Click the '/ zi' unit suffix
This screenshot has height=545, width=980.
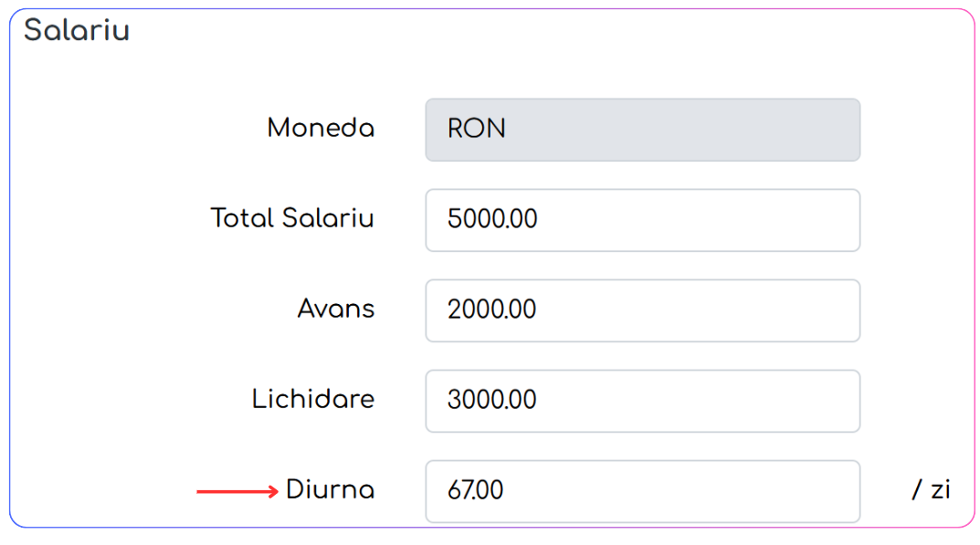[x=932, y=489]
